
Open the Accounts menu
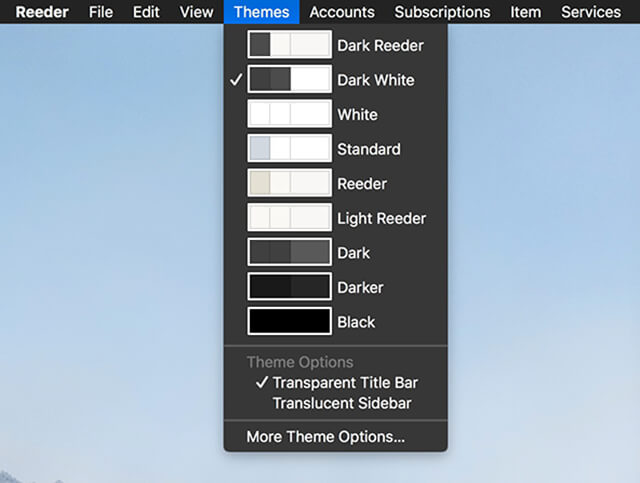[x=342, y=12]
